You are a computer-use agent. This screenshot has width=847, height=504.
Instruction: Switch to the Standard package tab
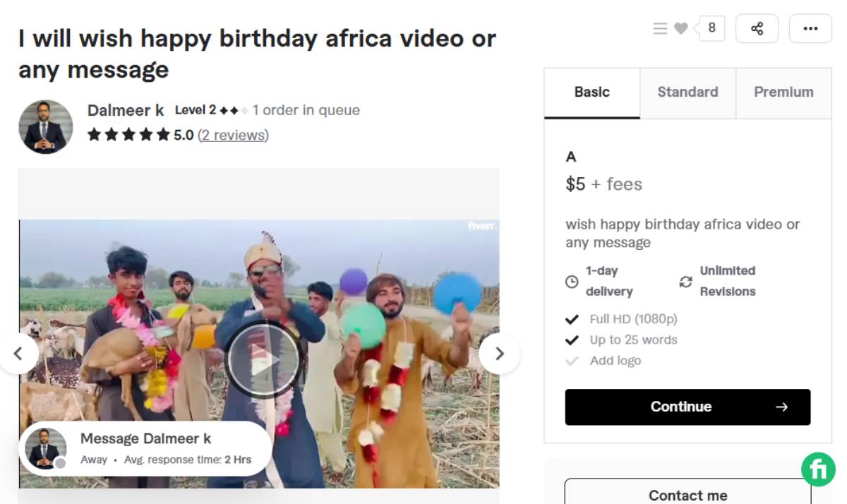pyautogui.click(x=687, y=92)
